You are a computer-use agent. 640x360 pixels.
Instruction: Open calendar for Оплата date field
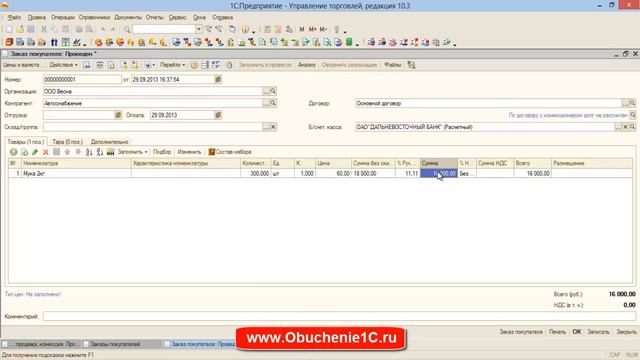point(218,115)
